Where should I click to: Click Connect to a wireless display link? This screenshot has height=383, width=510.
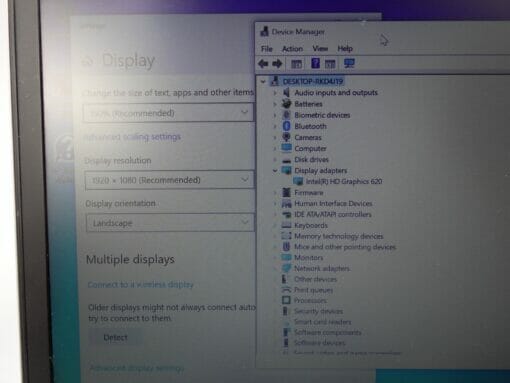(x=140, y=285)
